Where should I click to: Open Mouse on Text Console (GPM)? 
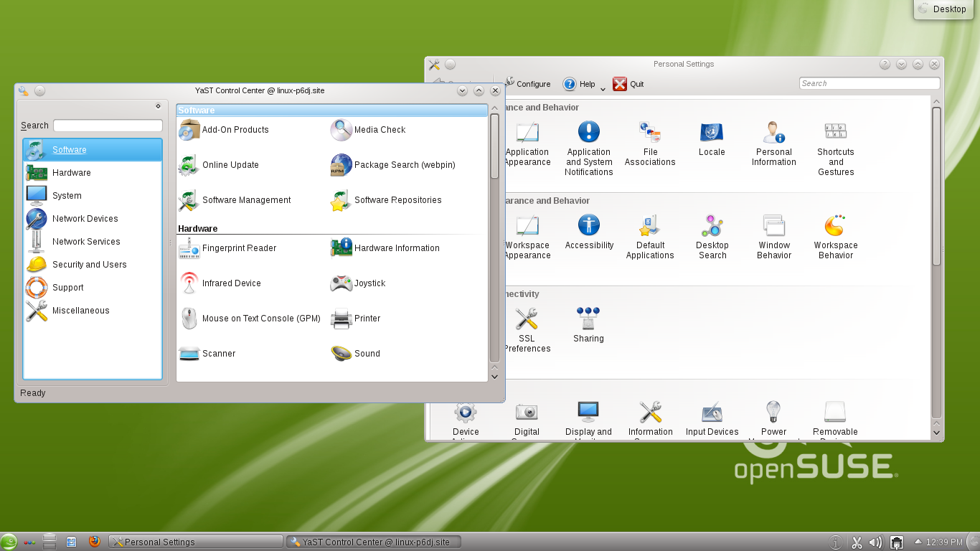coord(250,319)
